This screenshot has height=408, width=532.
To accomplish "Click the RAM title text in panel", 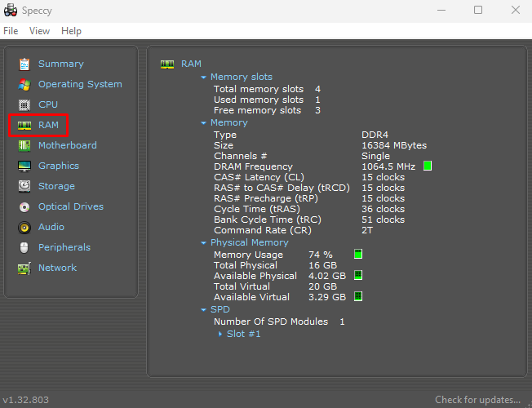I will pos(191,64).
